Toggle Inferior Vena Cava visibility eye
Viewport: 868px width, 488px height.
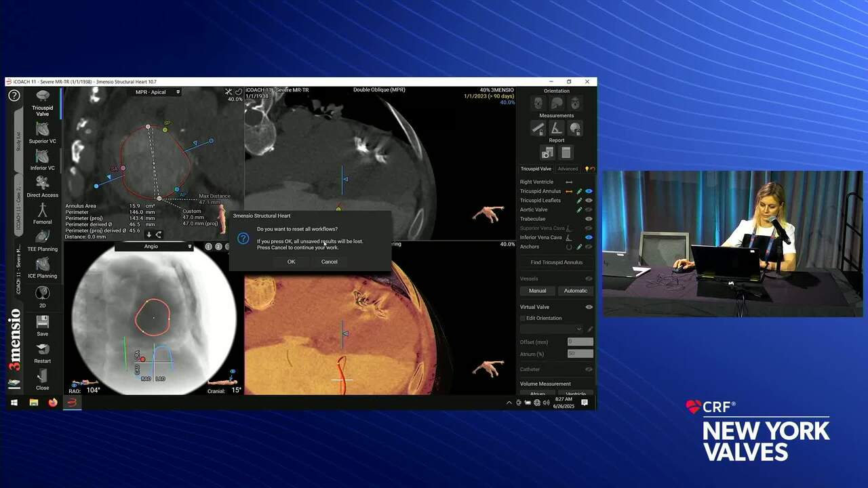coord(589,237)
